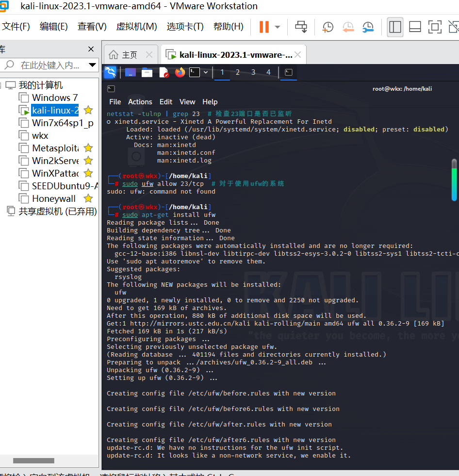Launch the text editor from Kali panel
Screen dimensions: 459x476
(x=164, y=72)
